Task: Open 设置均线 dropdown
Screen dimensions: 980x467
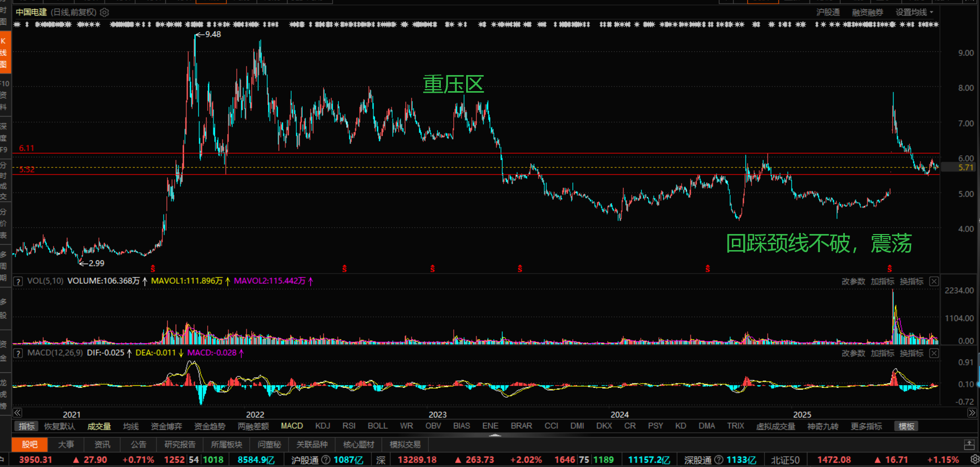Action: click(x=915, y=12)
